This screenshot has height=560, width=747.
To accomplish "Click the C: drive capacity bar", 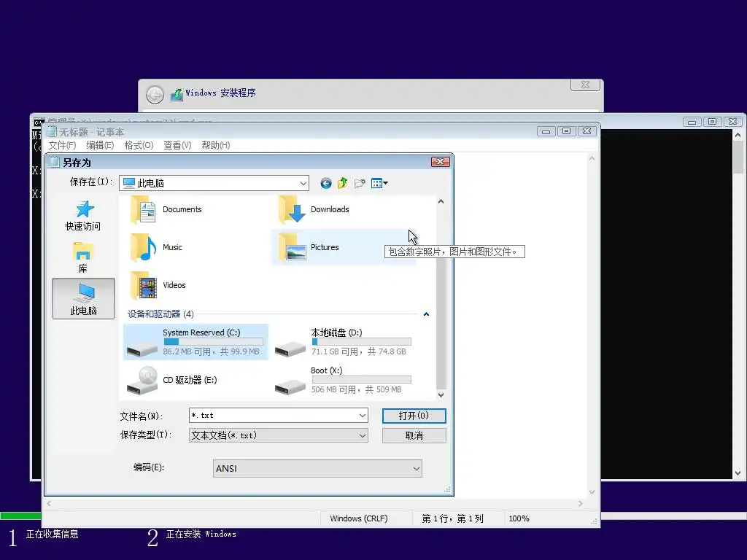I will 214,342.
